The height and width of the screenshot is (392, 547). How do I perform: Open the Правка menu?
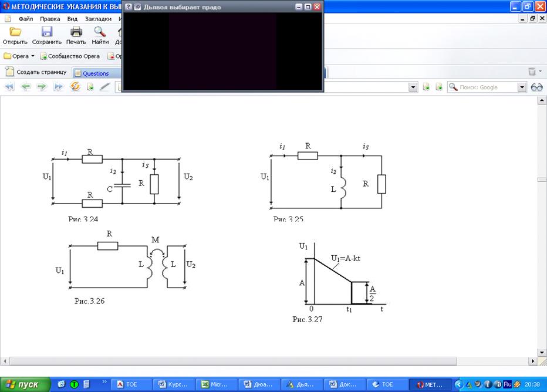coord(50,19)
